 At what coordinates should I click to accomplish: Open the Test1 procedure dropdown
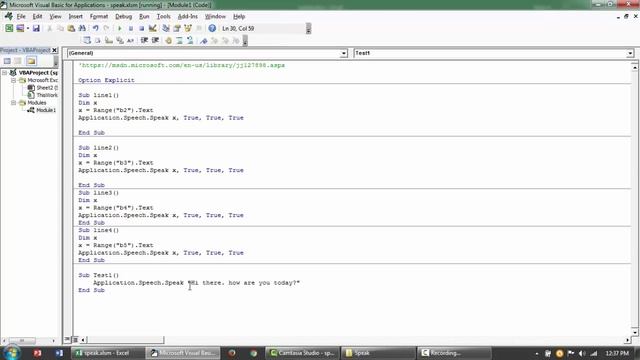coord(630,53)
